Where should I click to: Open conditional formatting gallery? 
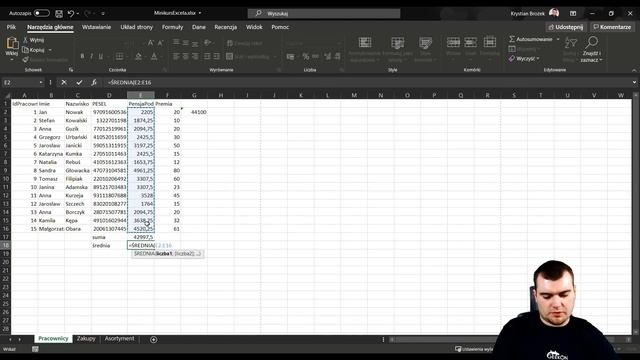365,49
